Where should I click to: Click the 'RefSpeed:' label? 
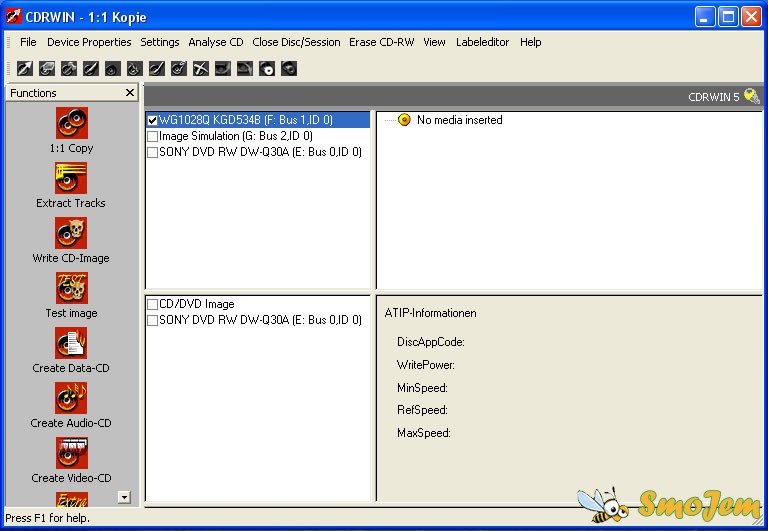tap(422, 410)
